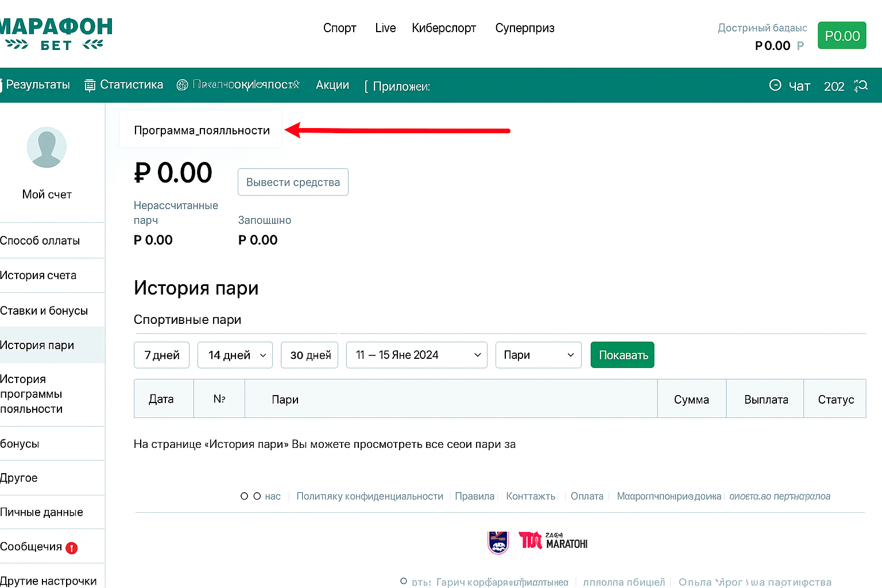
Task: Select the 30 дней filter option
Action: click(x=310, y=355)
